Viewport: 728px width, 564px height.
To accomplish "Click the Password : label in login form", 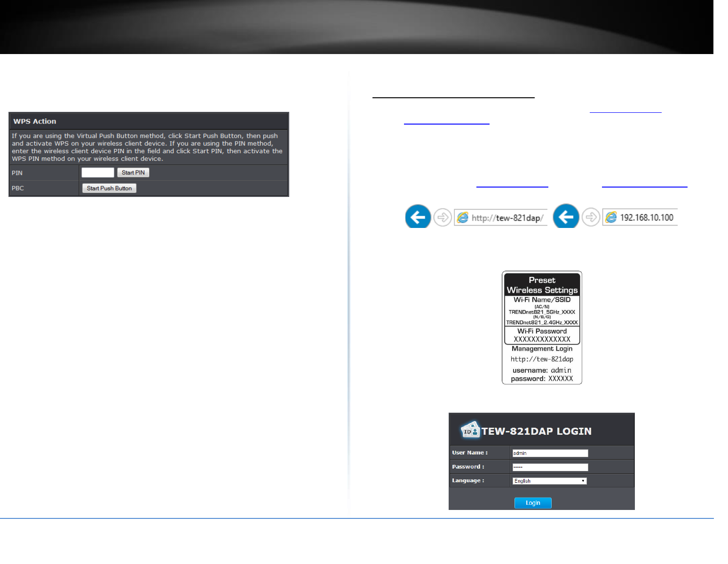I will coord(468,467).
